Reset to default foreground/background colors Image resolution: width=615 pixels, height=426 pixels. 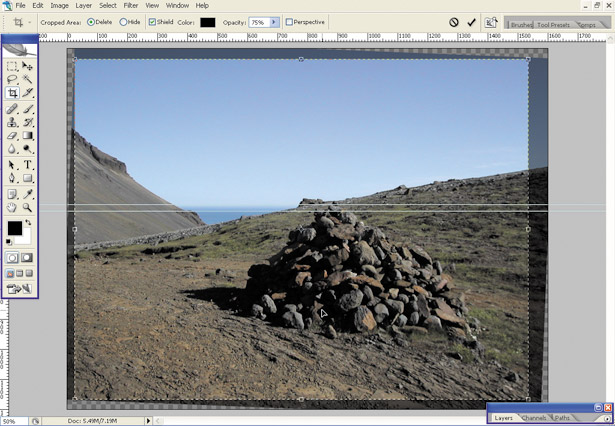[x=9, y=241]
